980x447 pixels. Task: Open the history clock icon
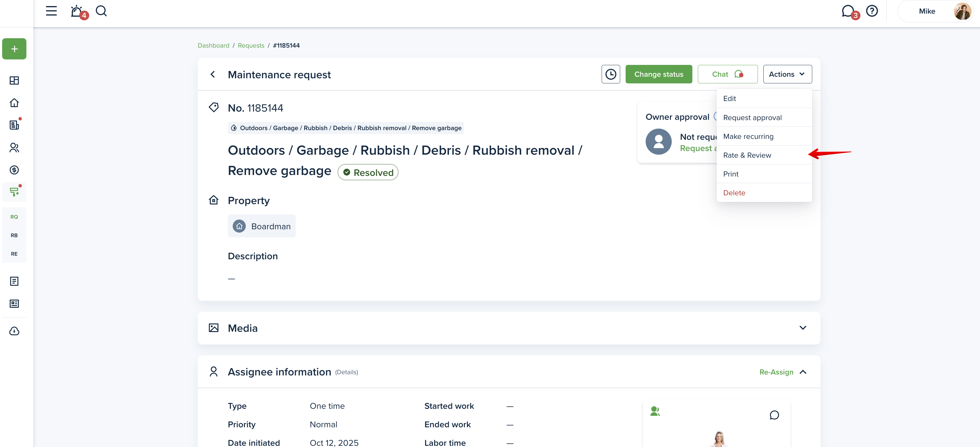pos(610,74)
